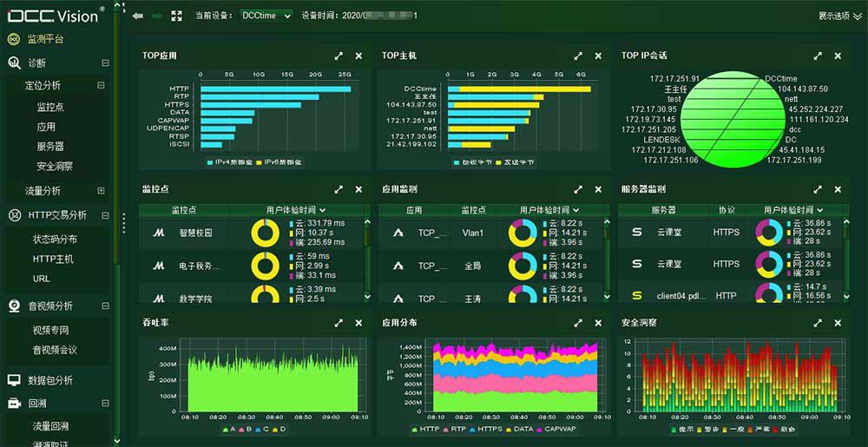
Task: Toggle series A in 吞吐率 legend
Action: click(230, 429)
